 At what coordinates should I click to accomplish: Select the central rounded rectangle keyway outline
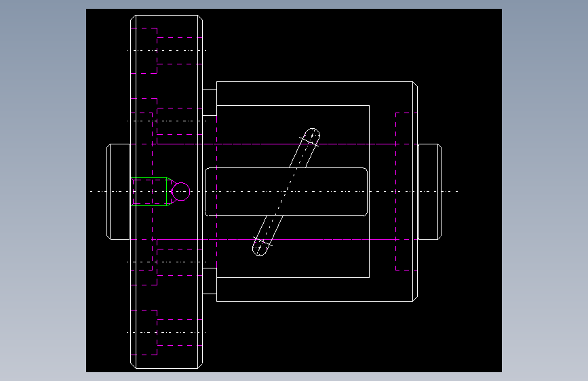pyautogui.click(x=286, y=192)
